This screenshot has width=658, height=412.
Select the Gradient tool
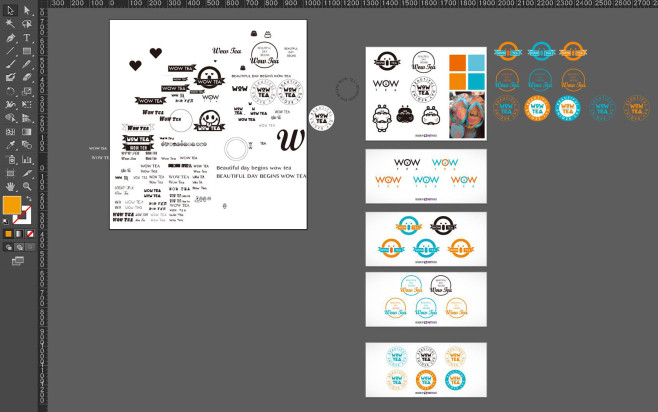pyautogui.click(x=27, y=132)
